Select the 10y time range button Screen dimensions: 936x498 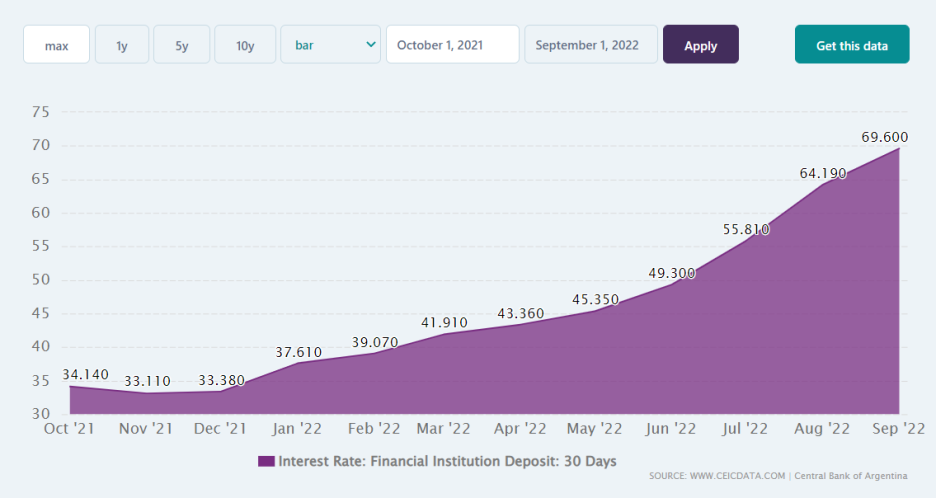tap(245, 44)
